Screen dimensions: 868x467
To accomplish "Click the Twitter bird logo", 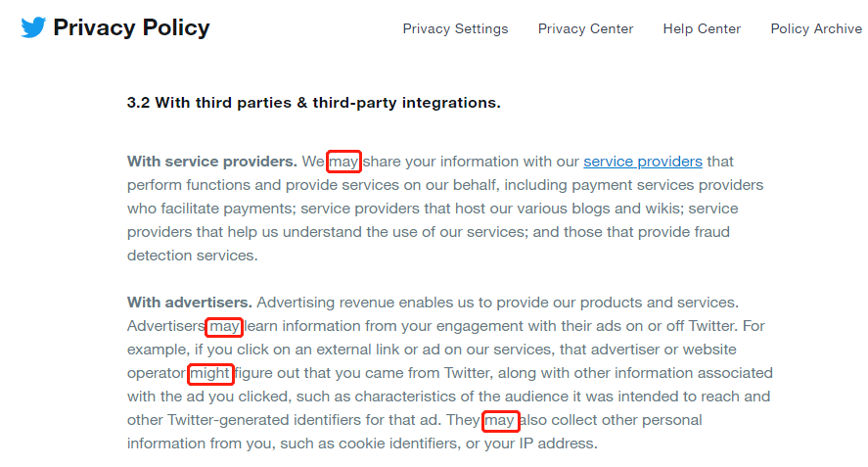I will (x=33, y=27).
